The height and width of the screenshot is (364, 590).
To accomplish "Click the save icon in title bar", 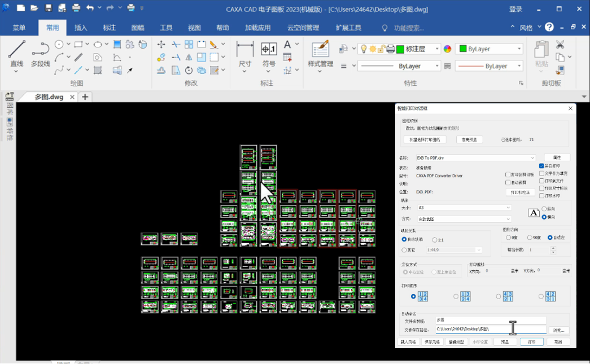I will (x=48, y=8).
